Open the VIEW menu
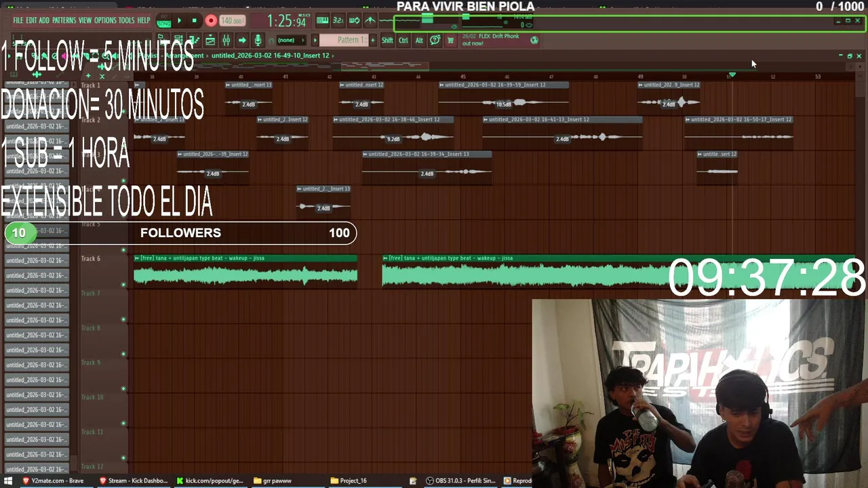Viewport: 868px width, 488px height. (85, 20)
